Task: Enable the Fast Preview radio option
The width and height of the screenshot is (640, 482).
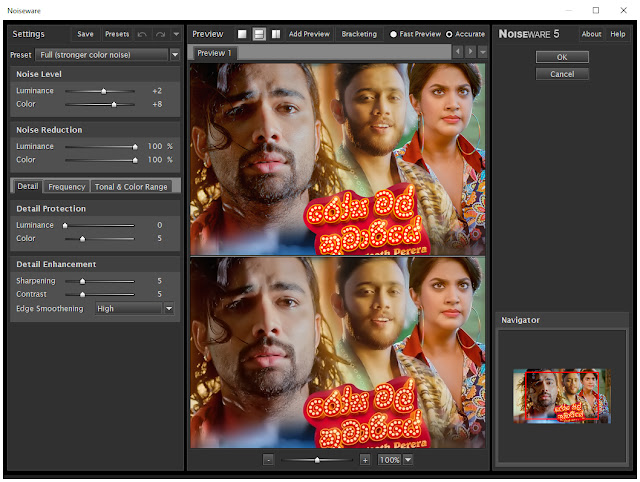Action: point(393,34)
